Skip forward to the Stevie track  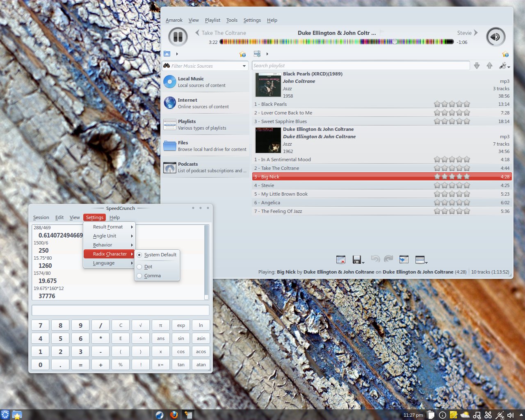pos(468,33)
